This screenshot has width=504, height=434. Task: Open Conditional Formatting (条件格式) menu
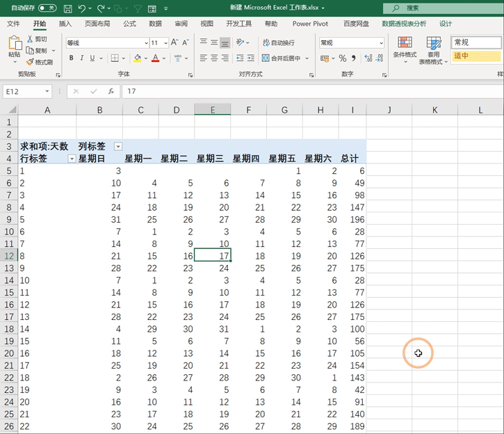(x=405, y=50)
